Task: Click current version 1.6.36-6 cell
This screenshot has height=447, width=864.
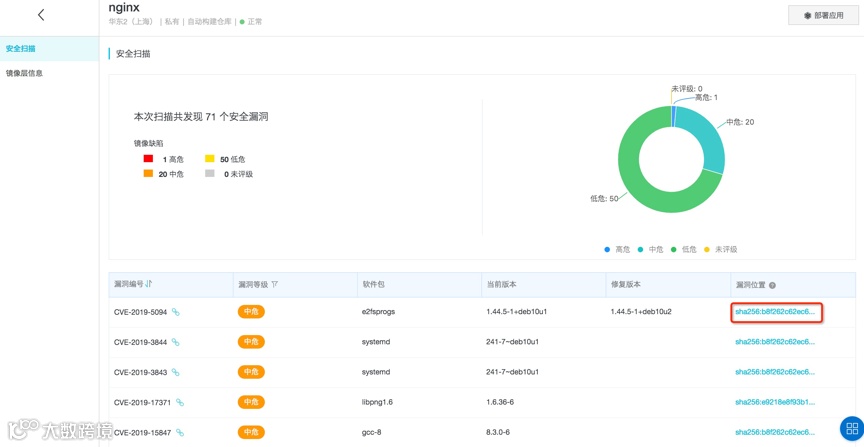Action: [x=500, y=402]
